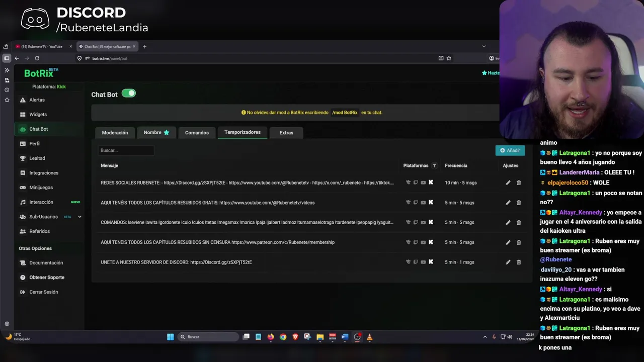This screenshot has width=644, height=362.
Task: Open browser sidebar bookmarks star icon
Action: click(x=7, y=100)
